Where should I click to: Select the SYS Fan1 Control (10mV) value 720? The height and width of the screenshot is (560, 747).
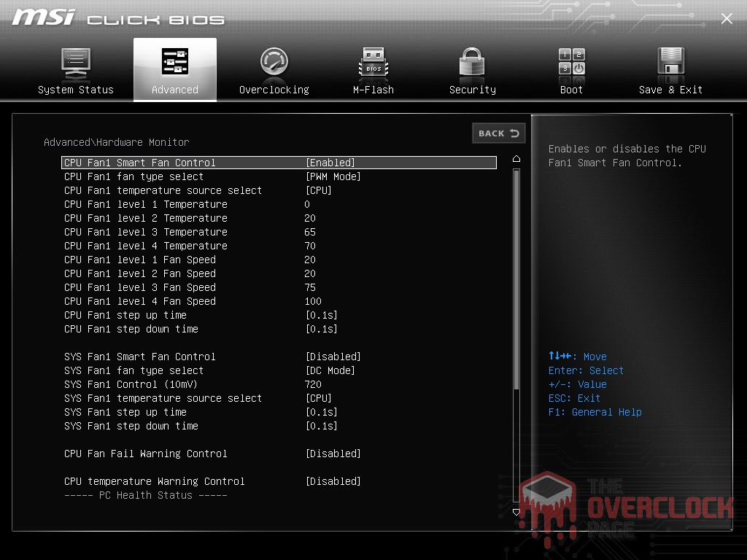tap(313, 384)
